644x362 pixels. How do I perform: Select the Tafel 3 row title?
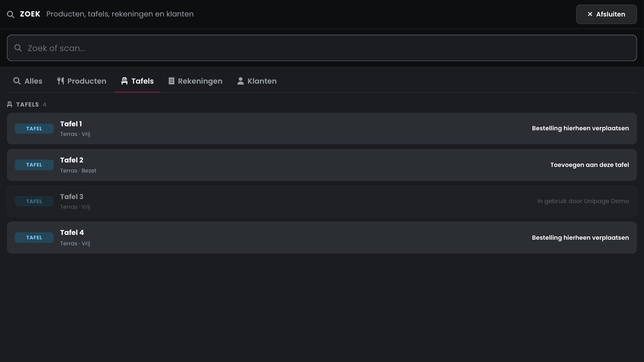pyautogui.click(x=72, y=197)
